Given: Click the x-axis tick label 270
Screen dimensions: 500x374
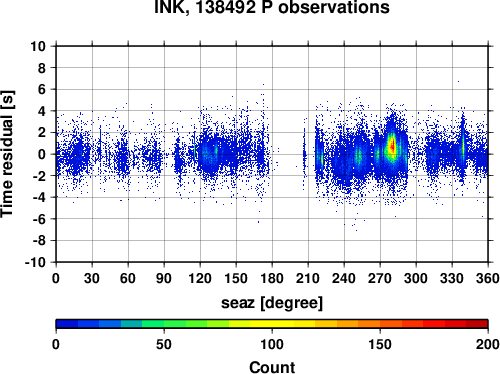Looking at the screenshot, I should click(380, 278).
